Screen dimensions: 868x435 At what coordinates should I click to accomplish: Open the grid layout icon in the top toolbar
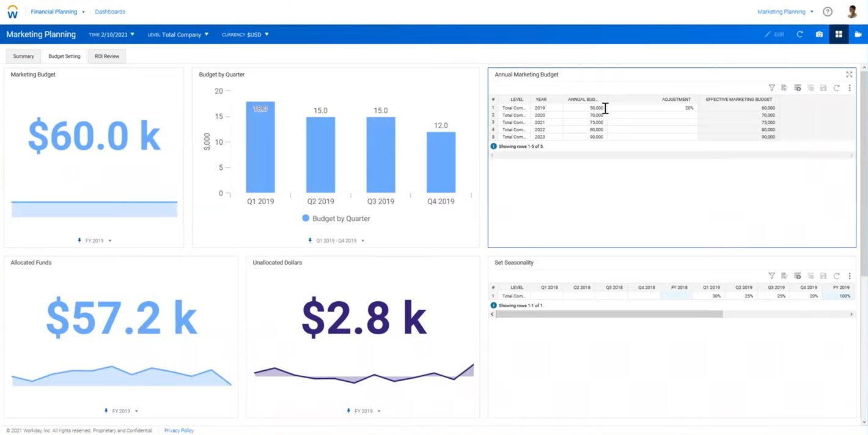[x=839, y=34]
